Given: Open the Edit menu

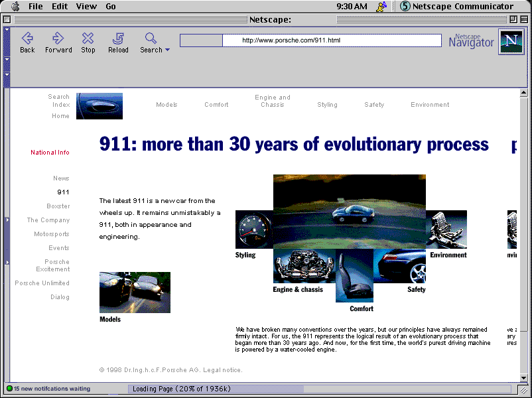Looking at the screenshot, I should [x=60, y=7].
